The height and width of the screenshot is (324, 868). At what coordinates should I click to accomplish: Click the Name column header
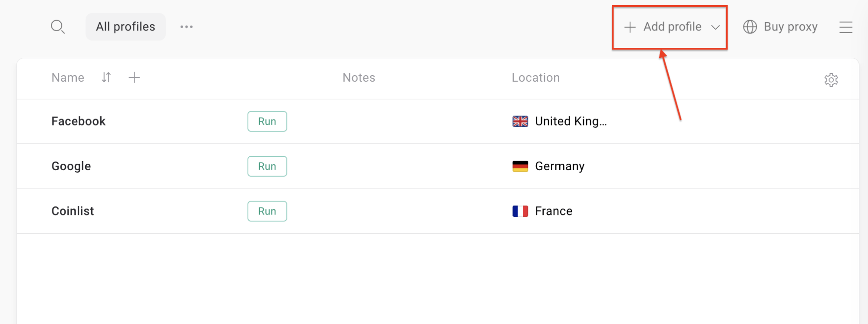pyautogui.click(x=68, y=77)
